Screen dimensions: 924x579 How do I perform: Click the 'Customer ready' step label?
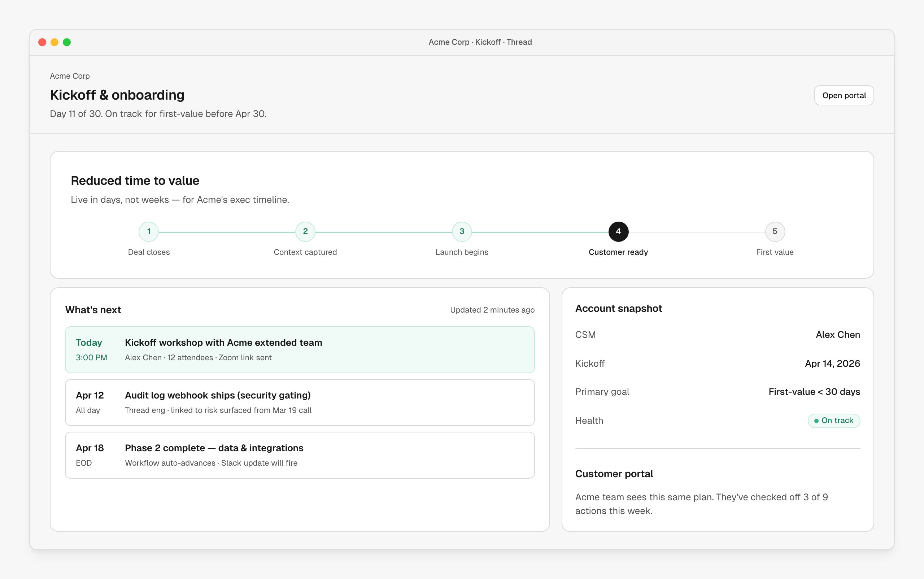(x=618, y=252)
